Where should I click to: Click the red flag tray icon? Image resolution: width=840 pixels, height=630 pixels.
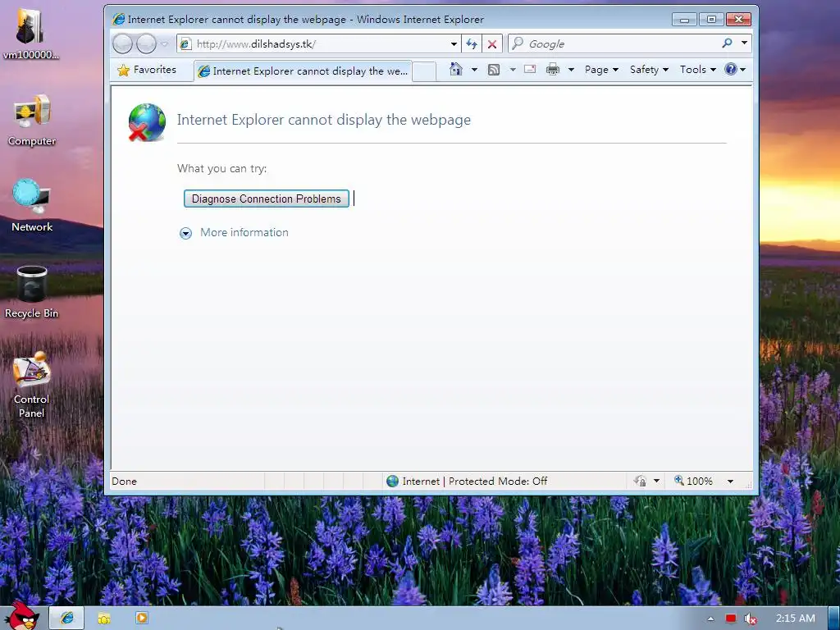(x=731, y=619)
